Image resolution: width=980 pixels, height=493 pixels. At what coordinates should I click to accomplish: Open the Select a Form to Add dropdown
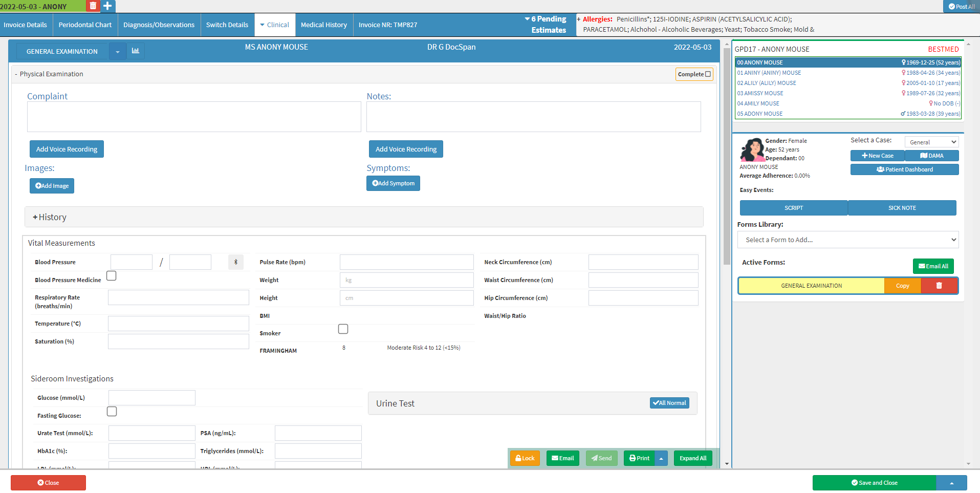tap(847, 240)
